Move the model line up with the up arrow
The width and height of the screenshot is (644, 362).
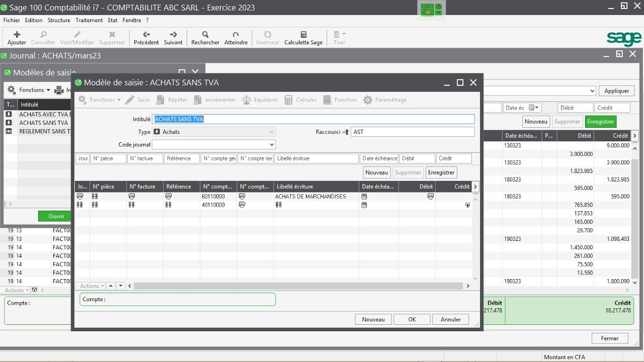tap(111, 286)
